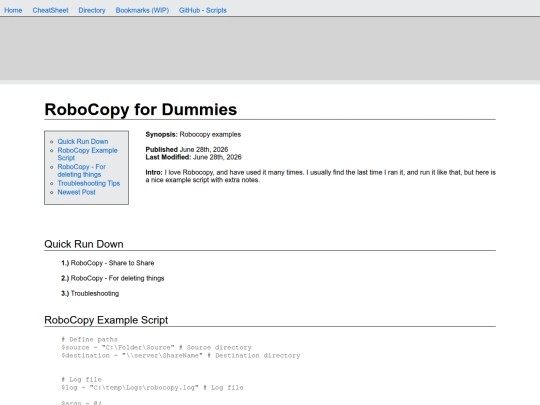
Task: Follow RoboCopy - For deleting things contents link
Action: 82,170
